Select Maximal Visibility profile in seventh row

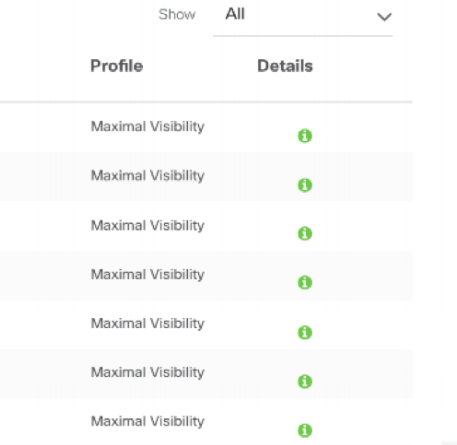click(148, 422)
